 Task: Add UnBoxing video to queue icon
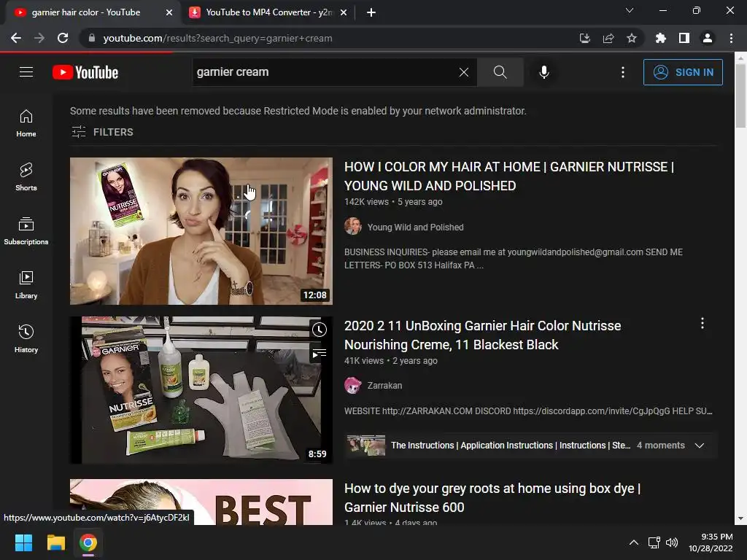(320, 354)
